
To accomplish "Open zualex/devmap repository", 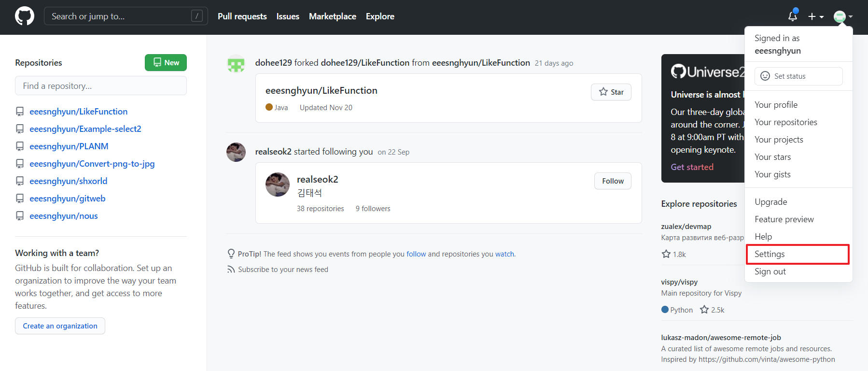I will (x=686, y=227).
